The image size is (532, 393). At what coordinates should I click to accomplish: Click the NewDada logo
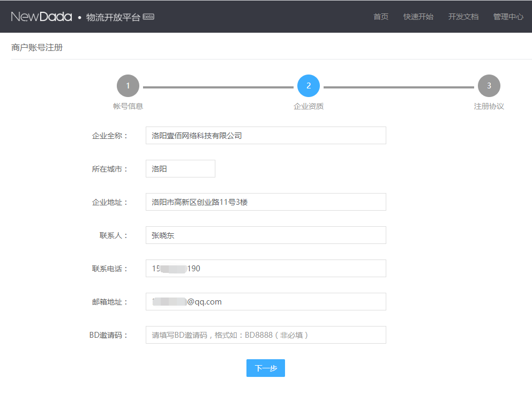(x=41, y=17)
